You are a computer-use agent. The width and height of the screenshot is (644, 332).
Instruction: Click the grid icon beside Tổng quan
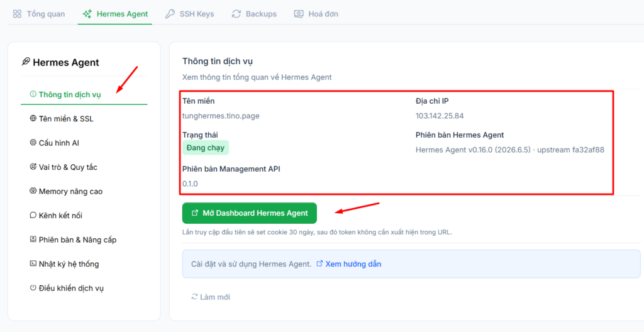coord(17,14)
